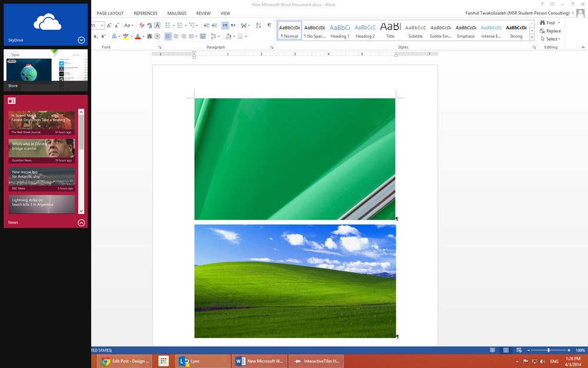Open the font size dropdown

tap(102, 25)
